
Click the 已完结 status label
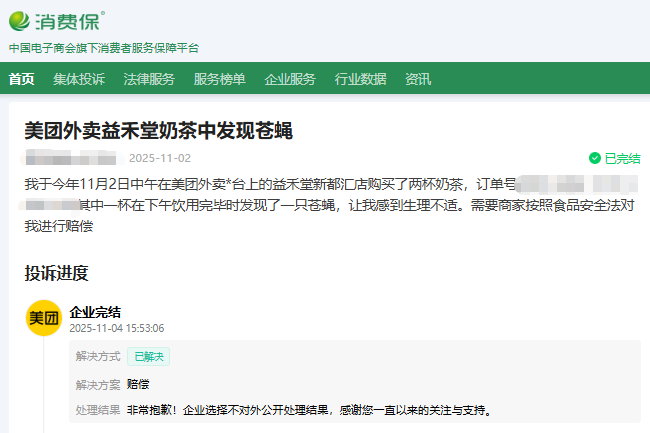coord(622,158)
